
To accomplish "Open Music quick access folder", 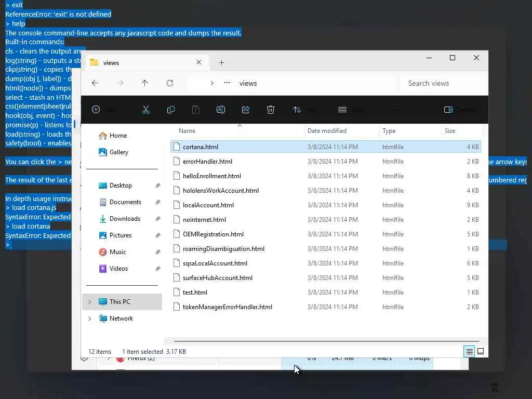I will pos(118,252).
